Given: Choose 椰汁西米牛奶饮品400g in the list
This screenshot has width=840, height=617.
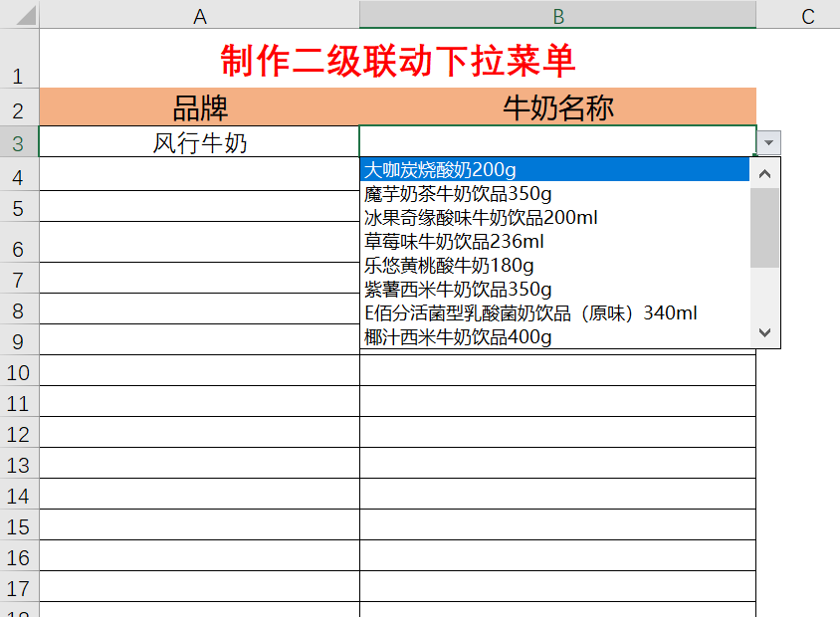Looking at the screenshot, I should 554,337.
